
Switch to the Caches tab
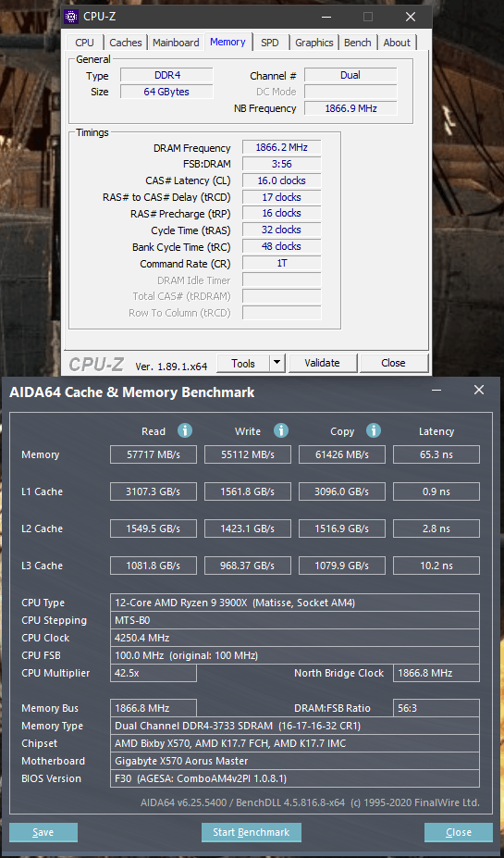126,43
